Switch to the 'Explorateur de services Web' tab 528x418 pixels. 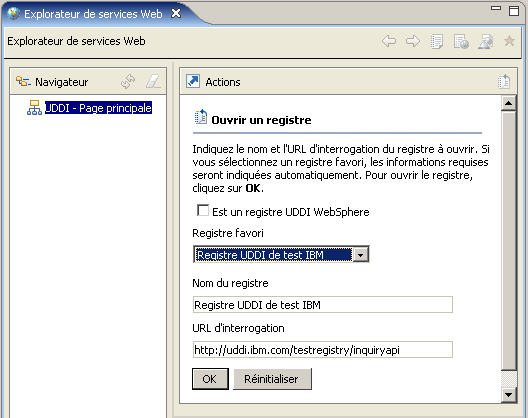[93, 14]
